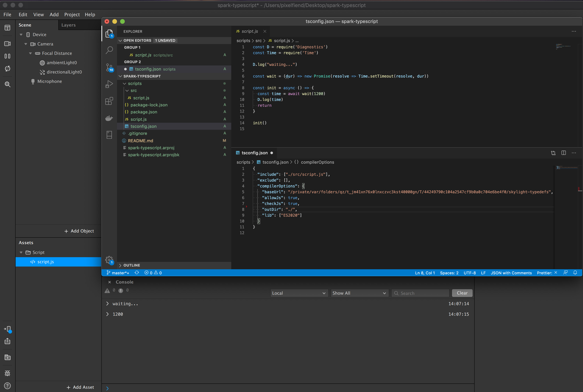
Task: Collapse the Camera tree node
Action: (26, 44)
